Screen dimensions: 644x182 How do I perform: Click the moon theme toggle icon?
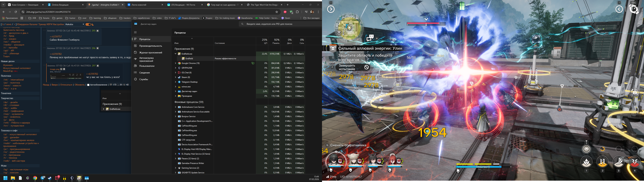coord(93,24)
